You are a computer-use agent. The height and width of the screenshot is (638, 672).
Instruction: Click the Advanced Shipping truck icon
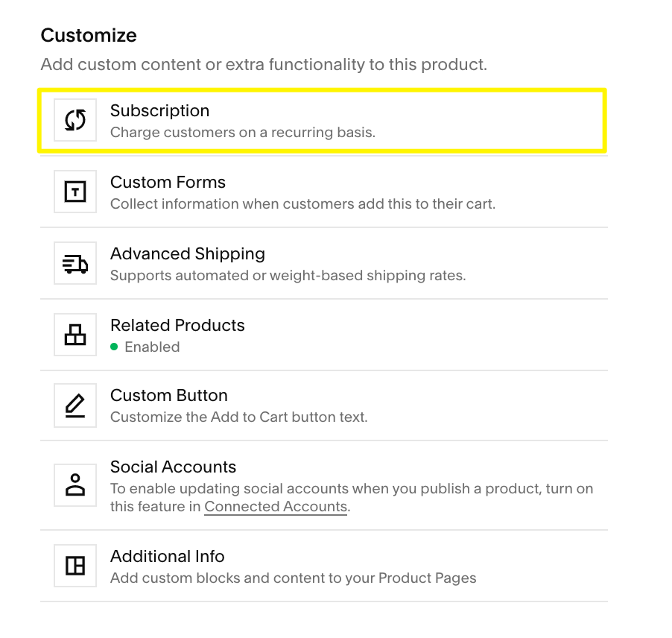click(x=75, y=263)
